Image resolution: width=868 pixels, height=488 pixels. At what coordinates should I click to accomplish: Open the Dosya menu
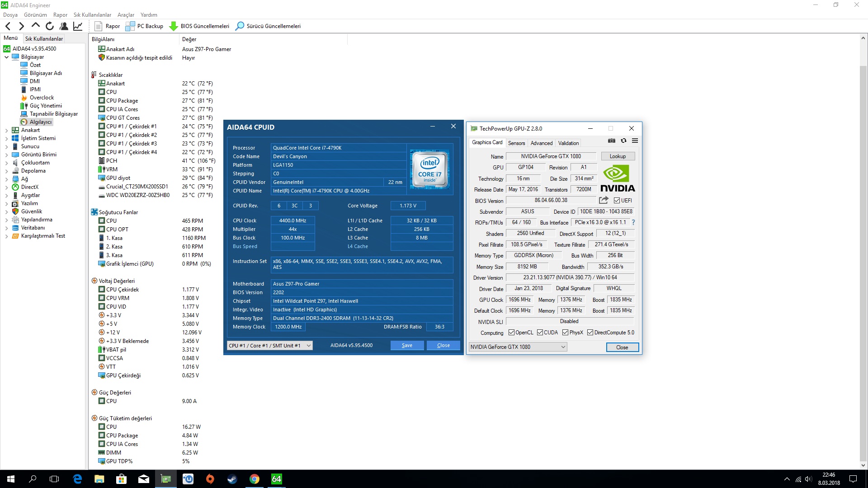(10, 15)
